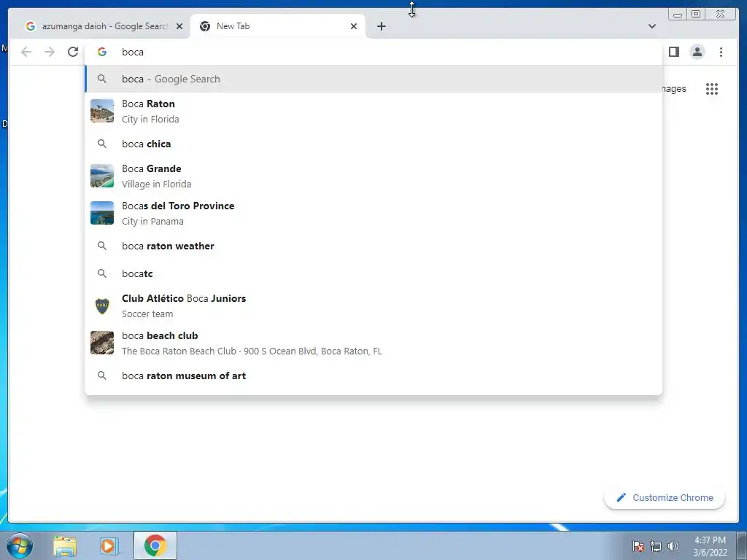The image size is (747, 560).
Task: Click search icon beside boca chica
Action: [102, 144]
